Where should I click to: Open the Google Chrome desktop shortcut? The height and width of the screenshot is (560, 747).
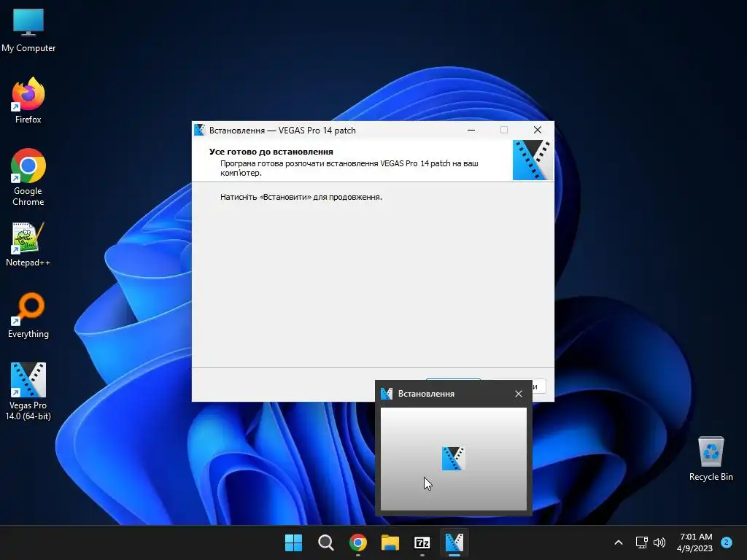coord(28,176)
